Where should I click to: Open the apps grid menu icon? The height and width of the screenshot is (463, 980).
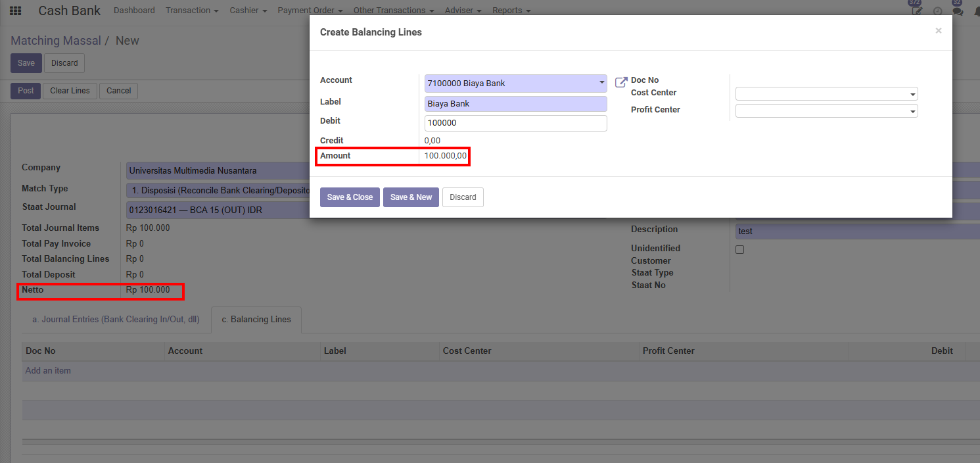pyautogui.click(x=15, y=11)
